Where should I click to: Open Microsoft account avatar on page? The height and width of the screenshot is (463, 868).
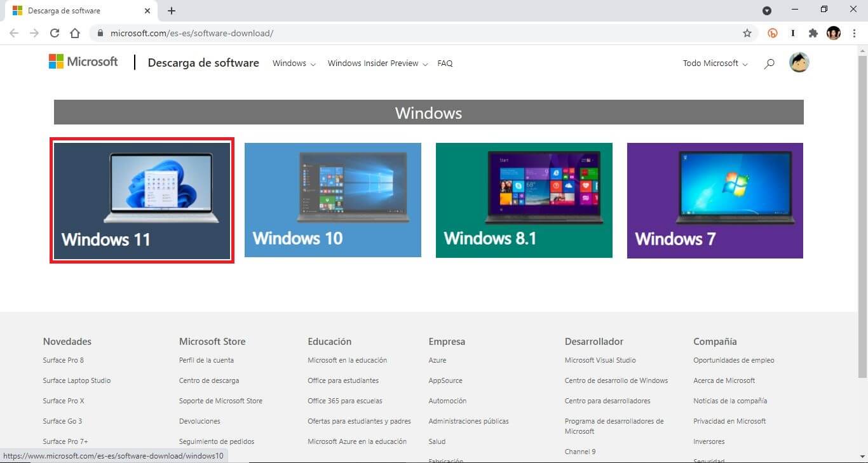(x=799, y=62)
